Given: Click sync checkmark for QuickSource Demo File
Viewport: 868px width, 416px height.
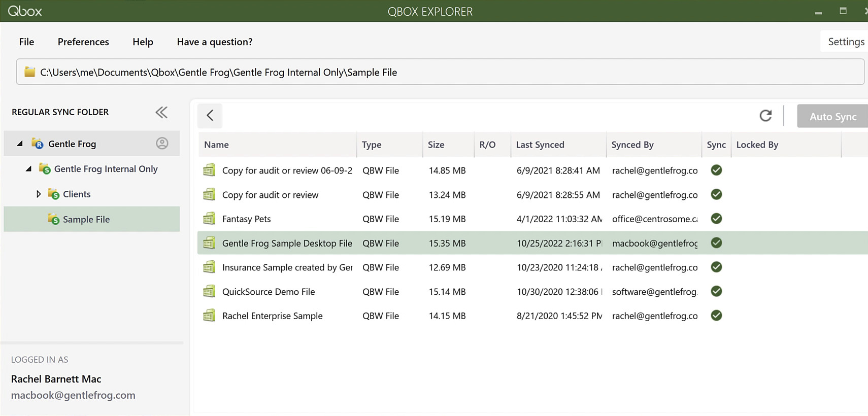Looking at the screenshot, I should (x=716, y=291).
